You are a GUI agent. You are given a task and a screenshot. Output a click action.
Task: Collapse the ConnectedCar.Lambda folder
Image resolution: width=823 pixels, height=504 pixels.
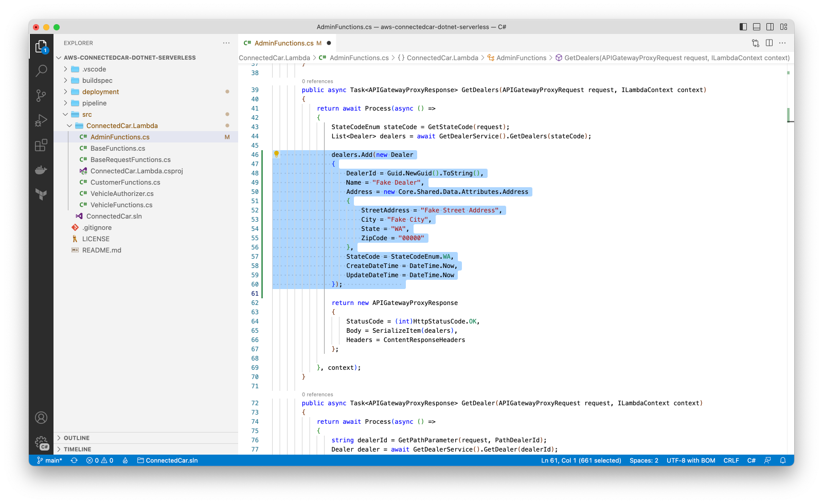(122, 125)
